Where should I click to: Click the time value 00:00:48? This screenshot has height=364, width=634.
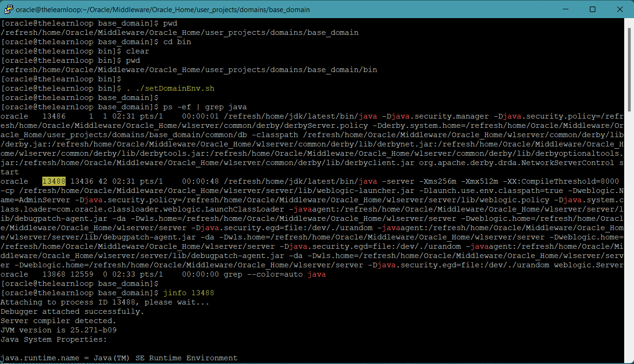click(x=200, y=181)
